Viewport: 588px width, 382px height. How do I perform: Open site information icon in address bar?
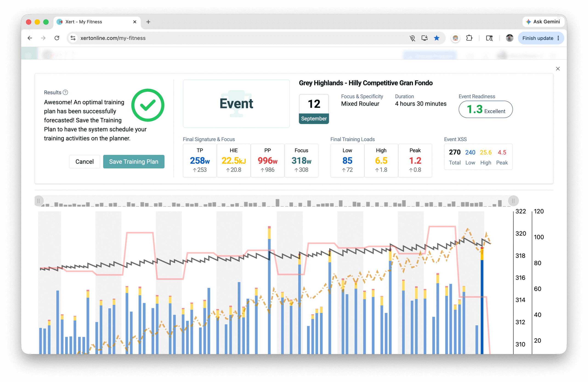(x=73, y=38)
